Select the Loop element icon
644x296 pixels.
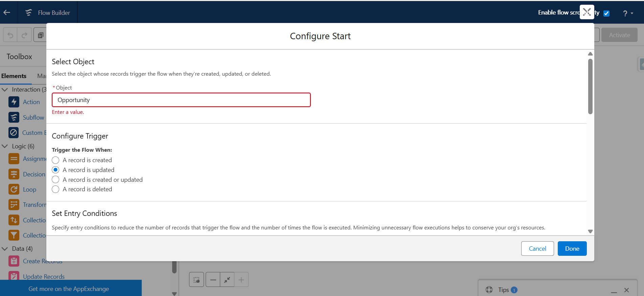(14, 189)
